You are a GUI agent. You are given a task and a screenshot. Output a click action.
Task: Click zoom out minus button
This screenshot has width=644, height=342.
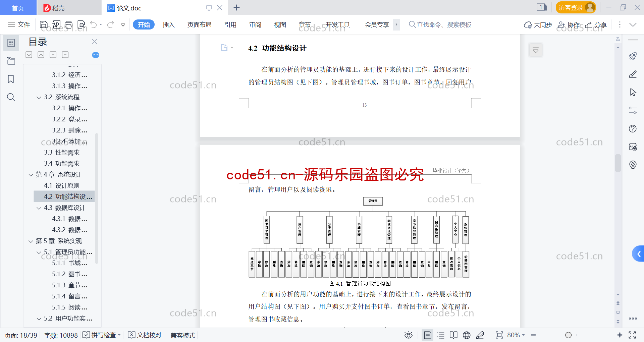[x=533, y=335]
